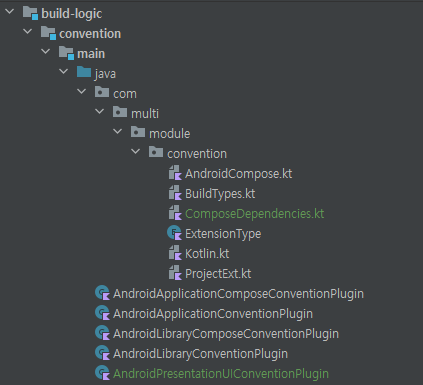Collapse the java folder chevron
Viewport: 423px width, 385px height.
64,71
